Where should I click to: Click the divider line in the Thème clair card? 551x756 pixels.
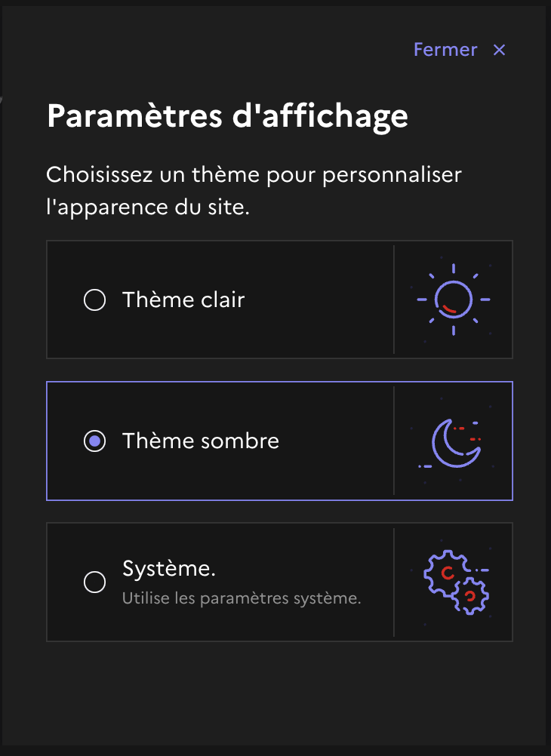[394, 300]
